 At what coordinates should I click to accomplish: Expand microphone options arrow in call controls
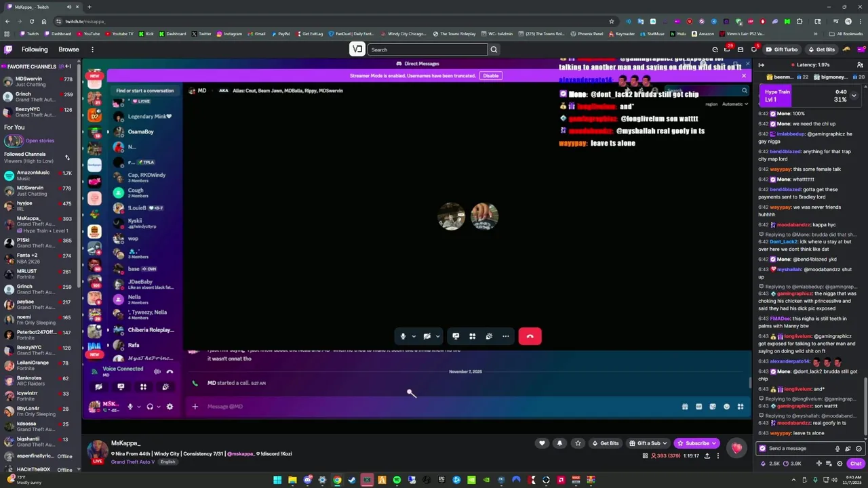pyautogui.click(x=414, y=336)
